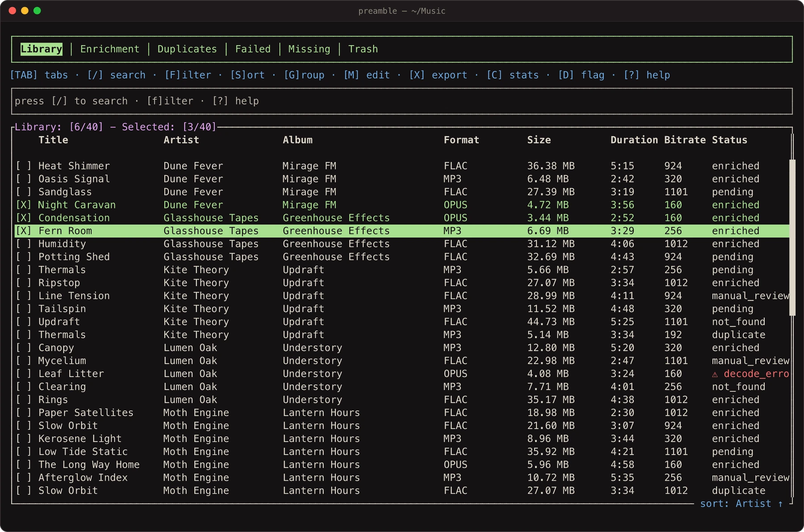Click the Status column header

729,140
